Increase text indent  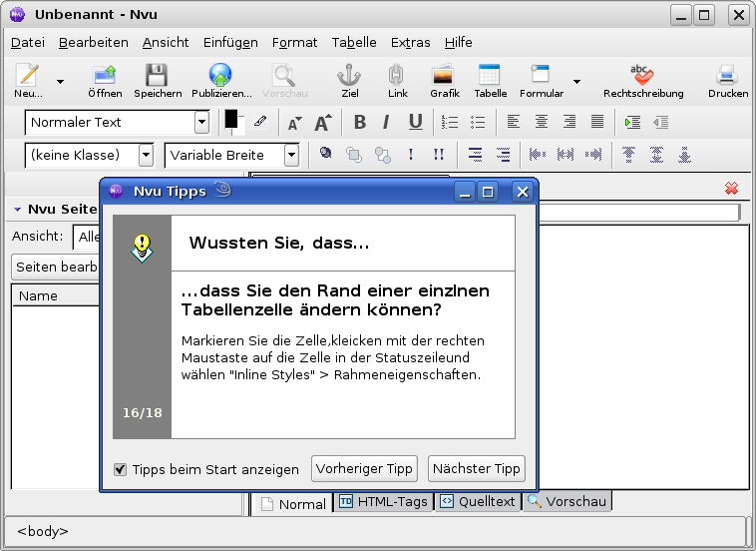pos(632,122)
